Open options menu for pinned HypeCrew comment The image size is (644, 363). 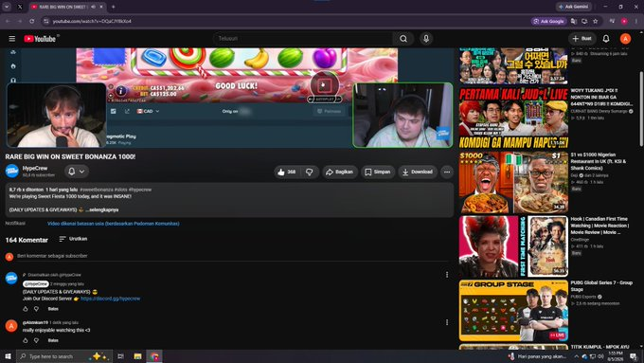(x=447, y=275)
